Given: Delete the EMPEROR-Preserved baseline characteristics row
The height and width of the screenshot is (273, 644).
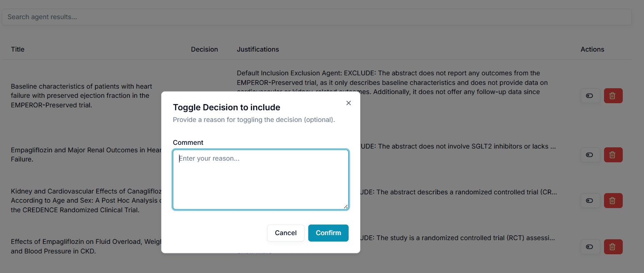Looking at the screenshot, I should (613, 95).
